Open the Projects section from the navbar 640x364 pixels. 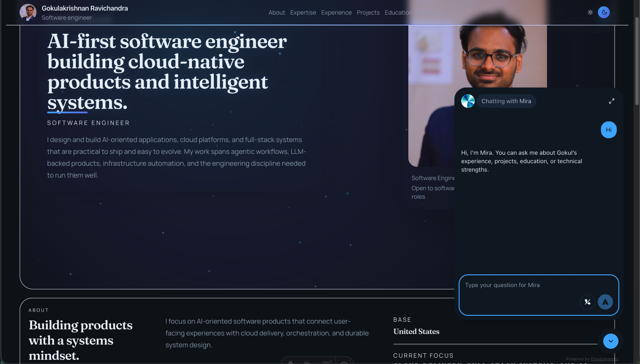point(368,12)
